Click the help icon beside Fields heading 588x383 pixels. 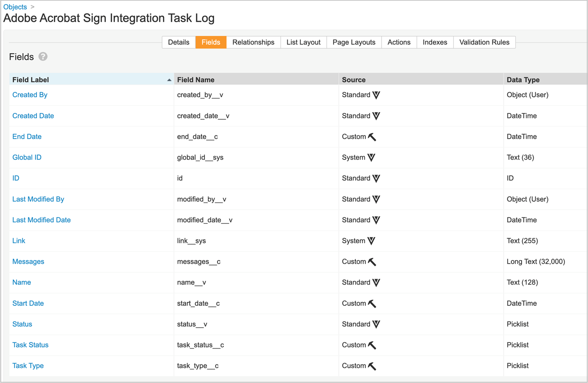click(43, 57)
